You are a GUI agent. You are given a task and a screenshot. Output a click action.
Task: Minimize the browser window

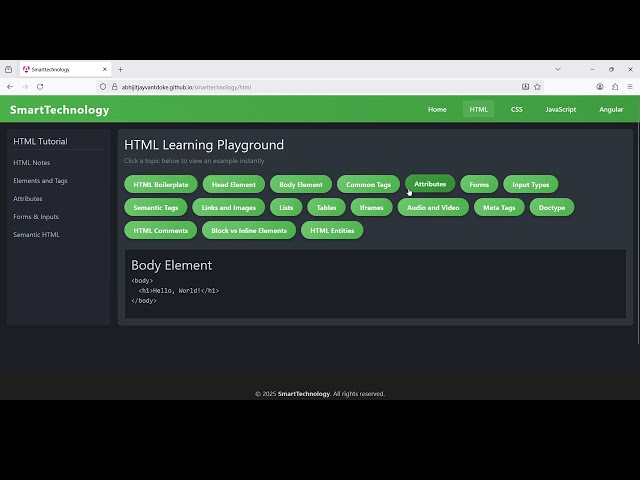[x=592, y=69]
